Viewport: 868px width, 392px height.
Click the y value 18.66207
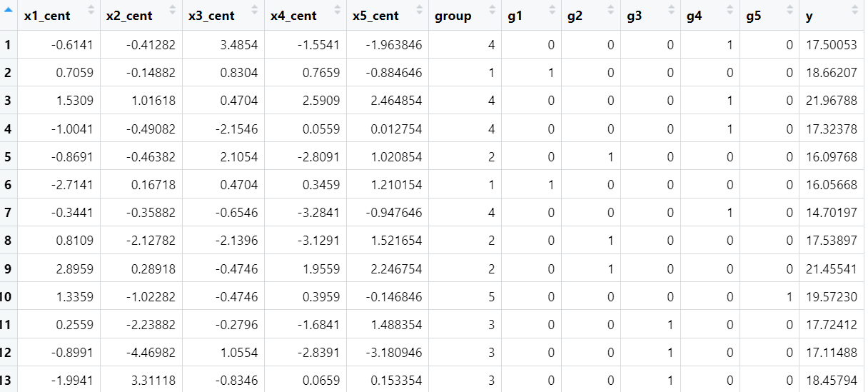[832, 73]
